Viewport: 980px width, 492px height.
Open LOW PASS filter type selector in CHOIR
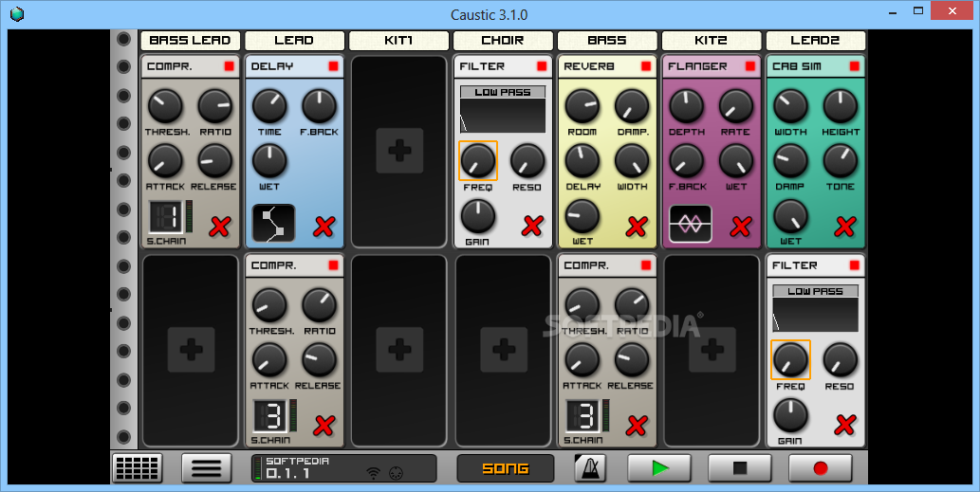click(503, 92)
